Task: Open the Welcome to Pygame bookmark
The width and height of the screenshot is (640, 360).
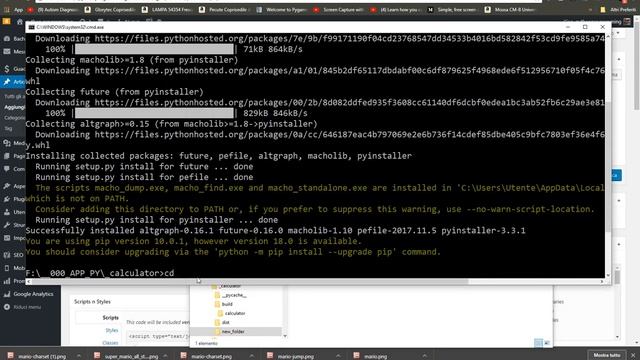Action: [282, 9]
